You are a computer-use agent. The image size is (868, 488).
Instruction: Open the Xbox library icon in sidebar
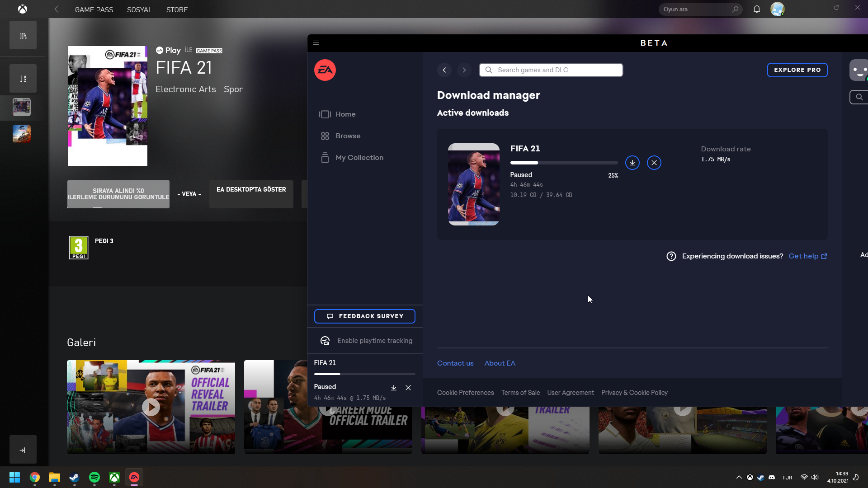23,35
